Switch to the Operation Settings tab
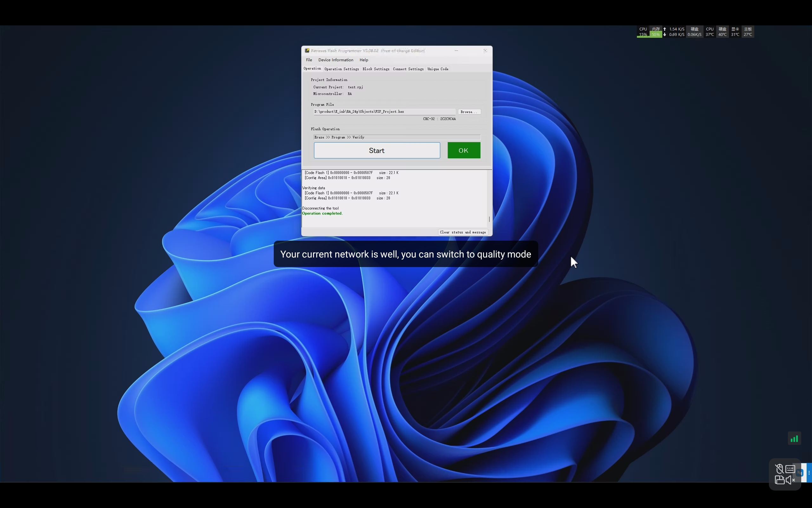 point(342,69)
